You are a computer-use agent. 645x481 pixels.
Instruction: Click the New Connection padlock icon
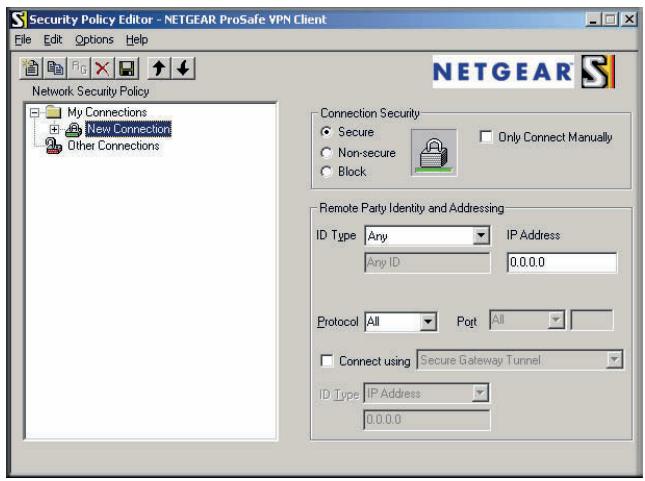[x=74, y=129]
